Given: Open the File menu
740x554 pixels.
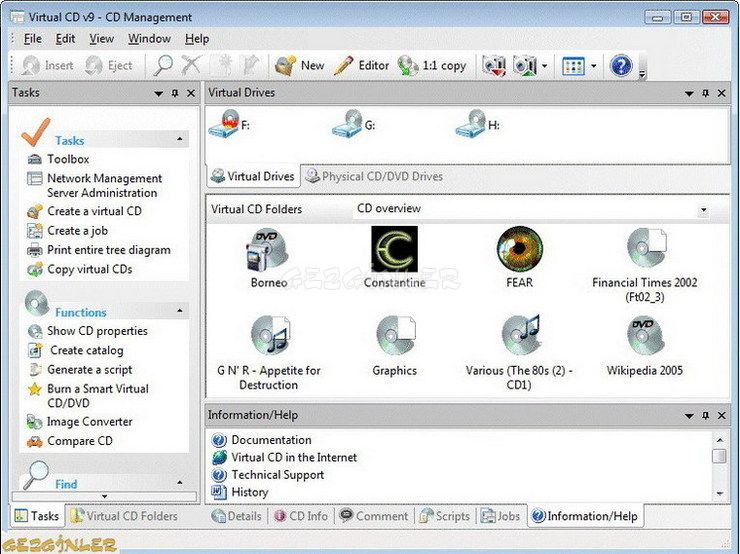Looking at the screenshot, I should point(33,39).
